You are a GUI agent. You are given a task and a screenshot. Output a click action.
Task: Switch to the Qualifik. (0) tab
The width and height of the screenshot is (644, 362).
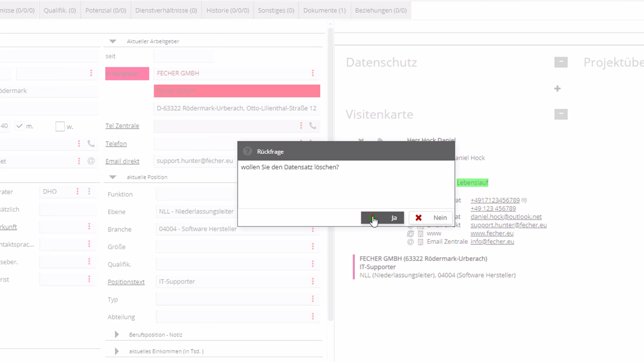[60, 10]
